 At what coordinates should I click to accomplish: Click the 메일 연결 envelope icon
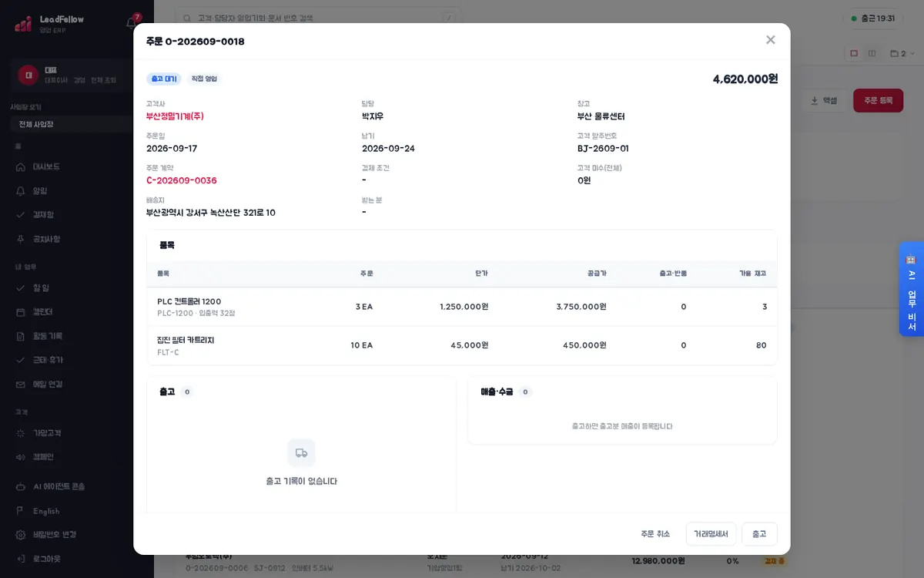[21, 385]
